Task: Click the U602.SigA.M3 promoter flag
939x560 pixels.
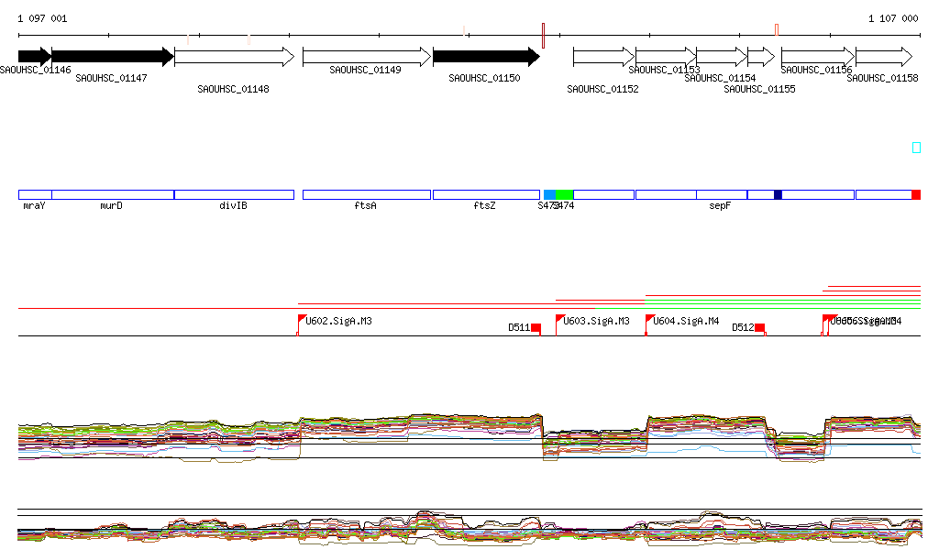Action: [x=302, y=321]
